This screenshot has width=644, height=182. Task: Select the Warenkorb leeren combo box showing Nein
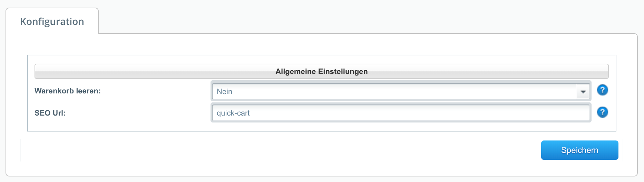pyautogui.click(x=401, y=92)
